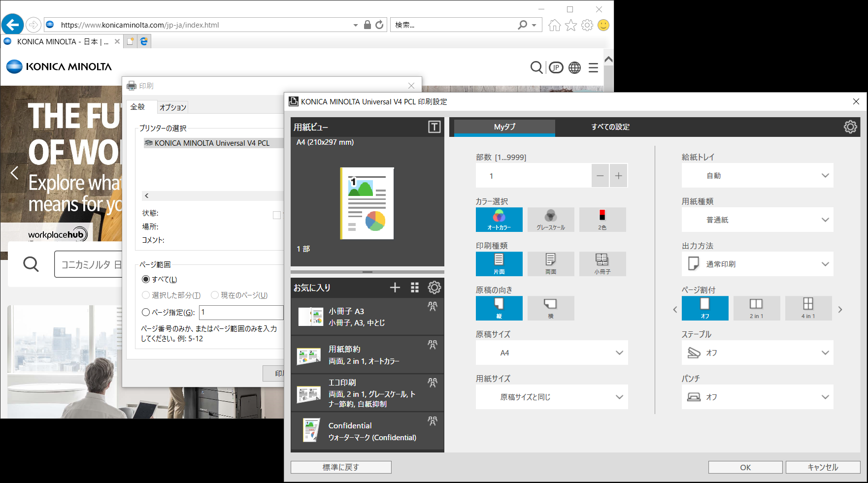
Task: Choose booklet (小冊子) print type
Action: tap(602, 264)
